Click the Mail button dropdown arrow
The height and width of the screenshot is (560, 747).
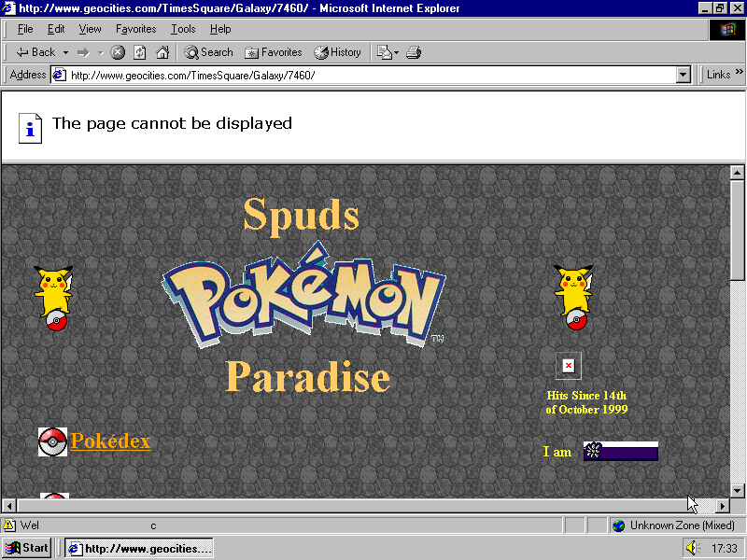[396, 52]
